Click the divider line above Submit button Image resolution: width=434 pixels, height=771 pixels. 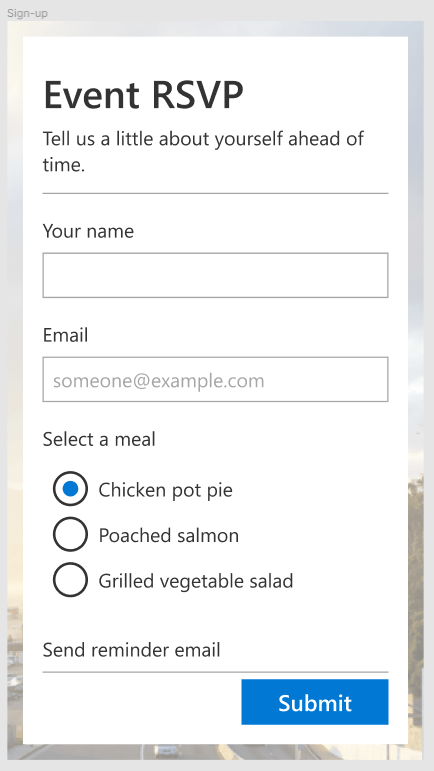pyautogui.click(x=215, y=672)
